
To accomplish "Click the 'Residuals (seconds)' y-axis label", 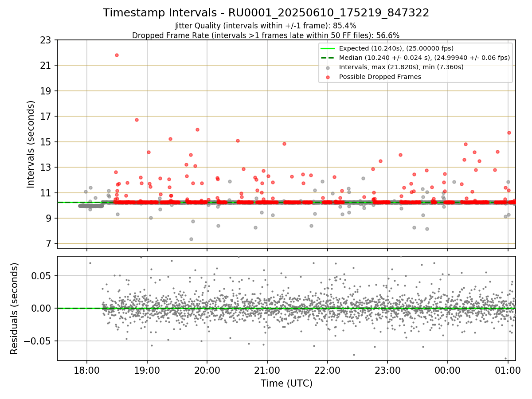I will [x=15, y=308].
